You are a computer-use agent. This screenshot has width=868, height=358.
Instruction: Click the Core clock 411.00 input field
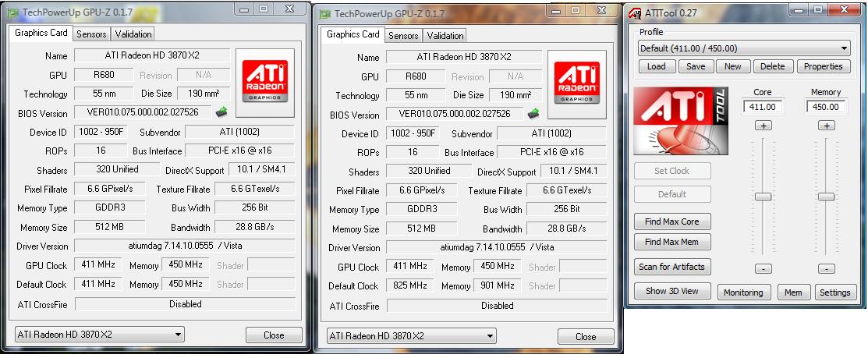pos(763,106)
